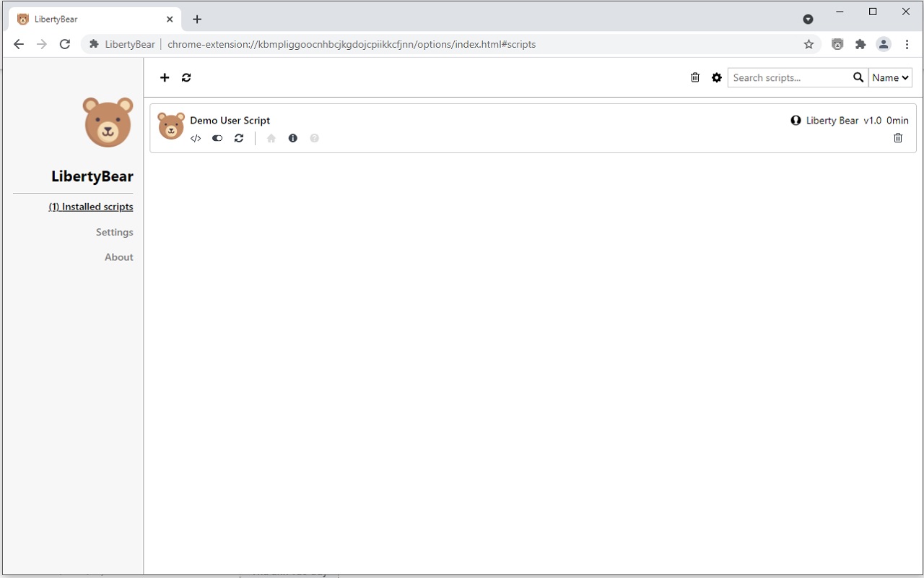Screen dimensions: 924x578
Task: Delete Demo User Script with trash icon
Action: tap(898, 138)
